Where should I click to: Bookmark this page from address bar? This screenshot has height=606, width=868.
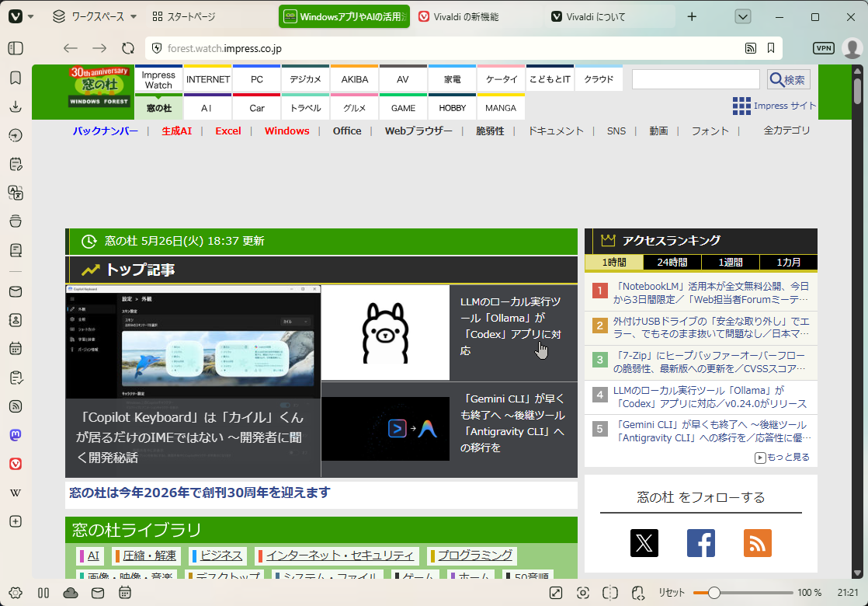coord(771,48)
